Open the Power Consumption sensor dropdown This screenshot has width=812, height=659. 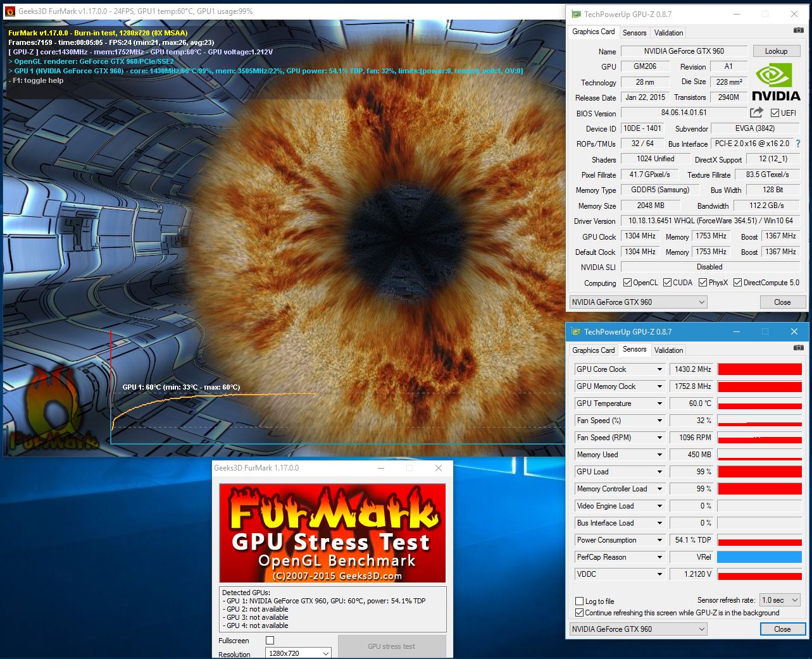click(x=659, y=540)
